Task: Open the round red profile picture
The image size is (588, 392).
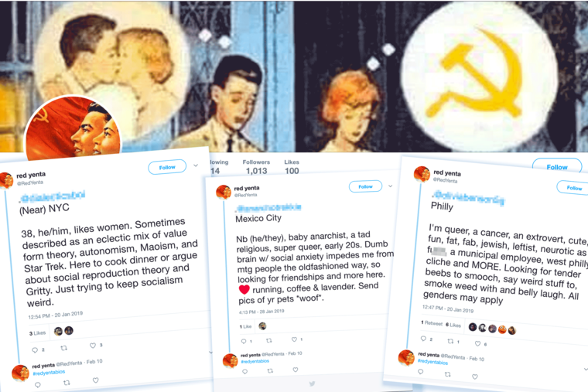Action: [73, 126]
